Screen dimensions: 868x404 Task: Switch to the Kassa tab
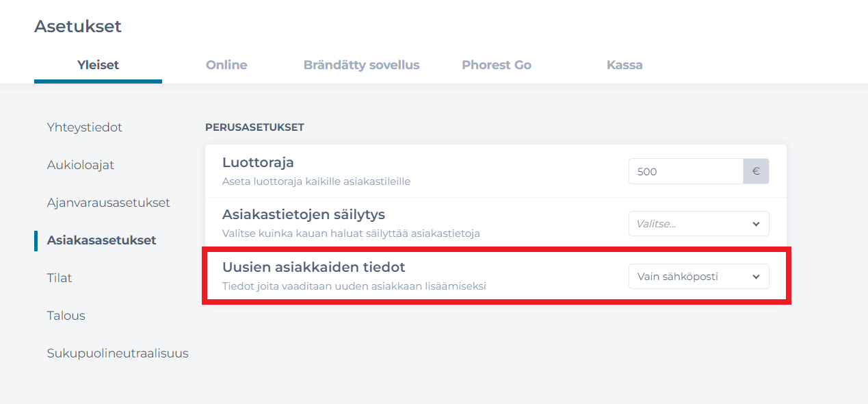coord(624,64)
